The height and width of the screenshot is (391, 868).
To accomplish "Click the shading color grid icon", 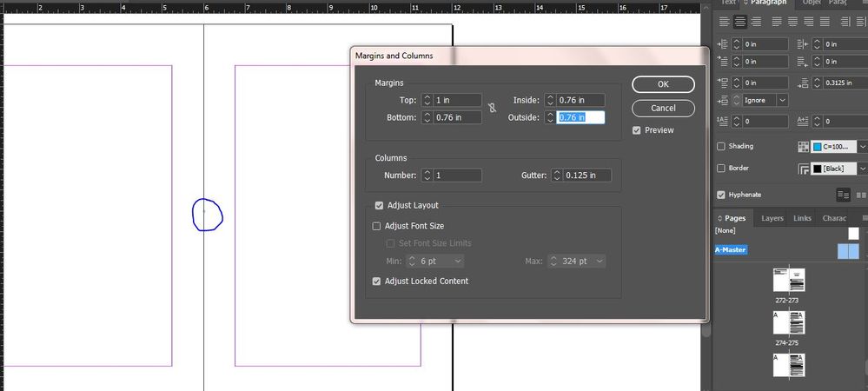I will click(803, 147).
